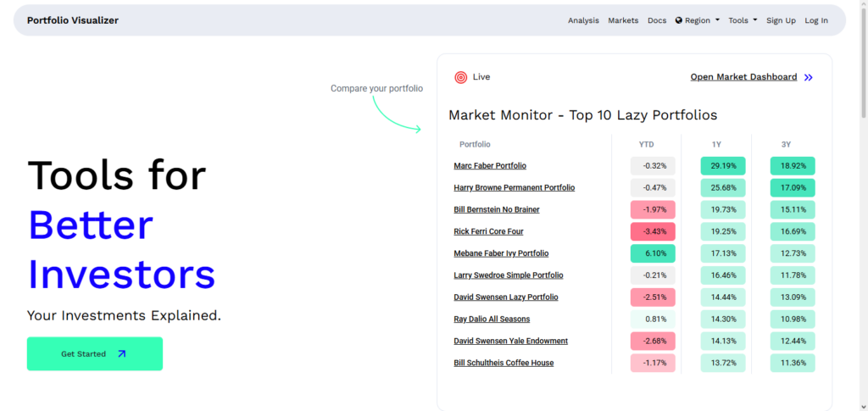
Task: Open Mebane Faber Ivy Portfolio link
Action: click(501, 253)
